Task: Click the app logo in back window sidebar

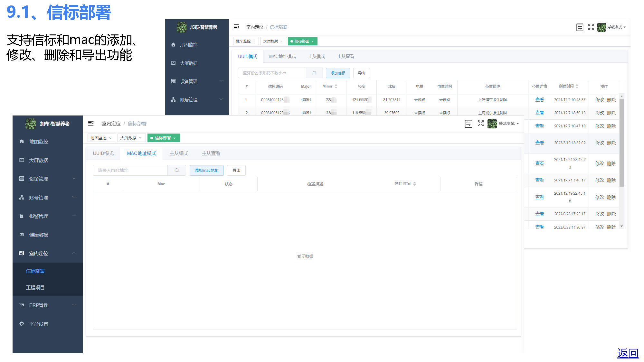Action: (182, 27)
